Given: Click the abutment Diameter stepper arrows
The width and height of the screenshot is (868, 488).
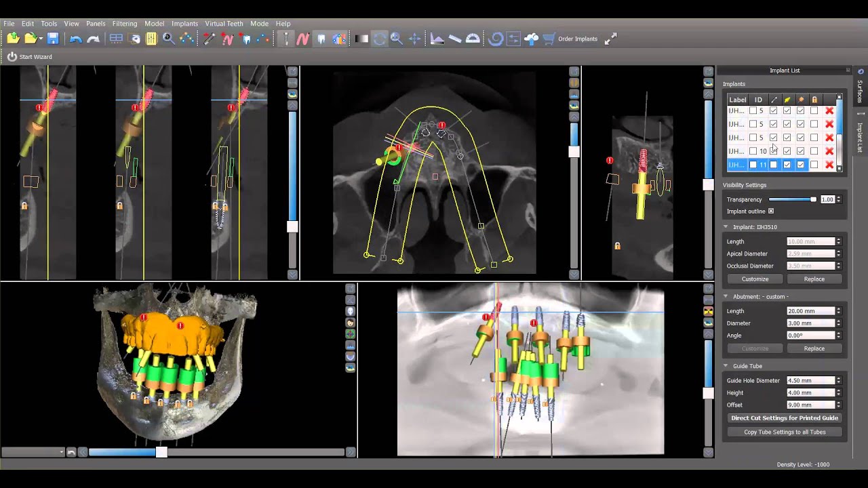Looking at the screenshot, I should (x=839, y=323).
